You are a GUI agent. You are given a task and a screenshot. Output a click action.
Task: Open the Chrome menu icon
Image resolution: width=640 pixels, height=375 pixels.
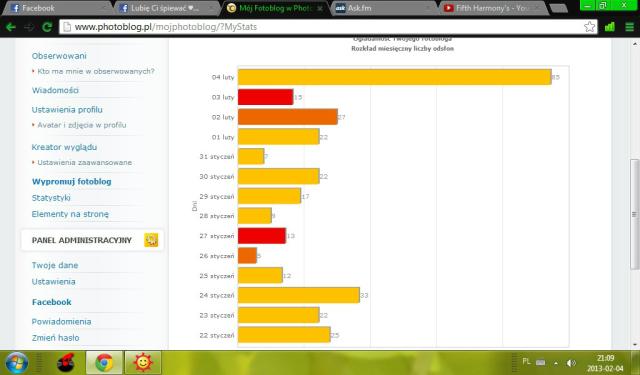629,27
